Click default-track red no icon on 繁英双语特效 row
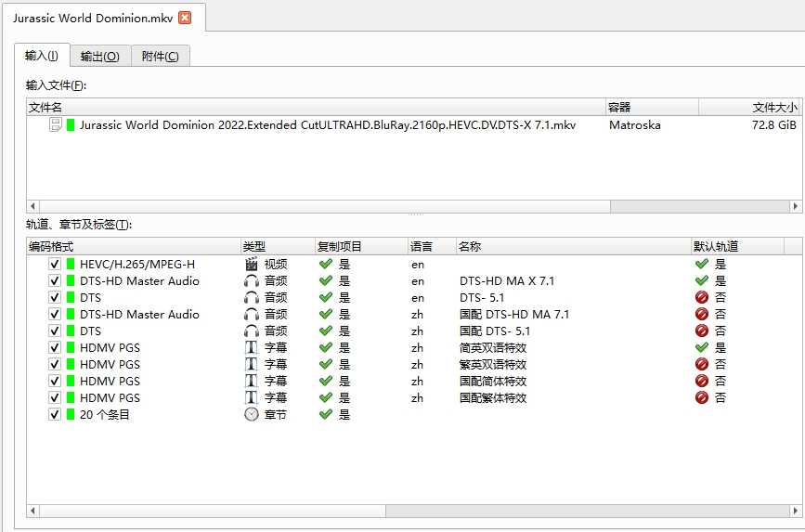This screenshot has height=532, width=805. pos(701,364)
